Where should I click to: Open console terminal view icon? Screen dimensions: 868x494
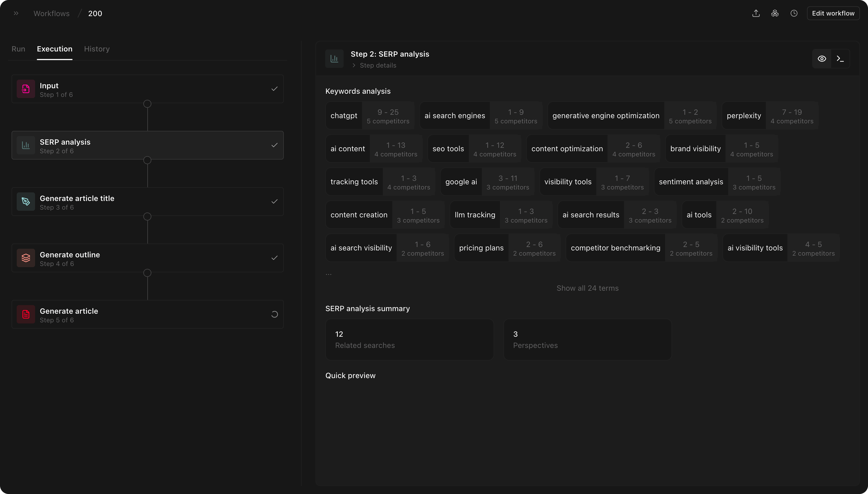[840, 59]
